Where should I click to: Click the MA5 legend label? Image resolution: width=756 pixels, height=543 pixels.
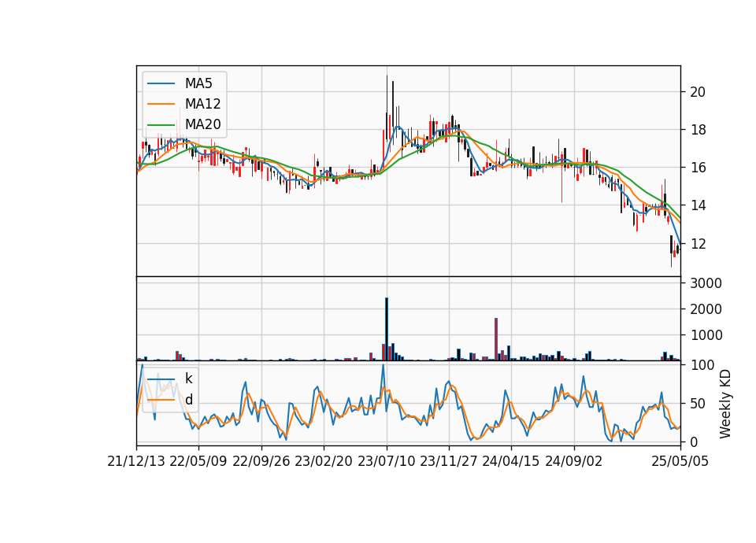click(198, 83)
